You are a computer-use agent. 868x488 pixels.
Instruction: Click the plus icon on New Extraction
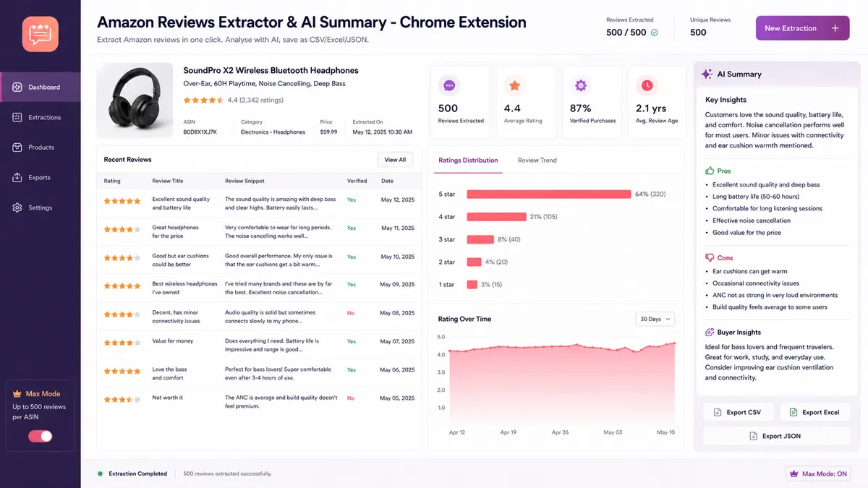click(x=835, y=28)
